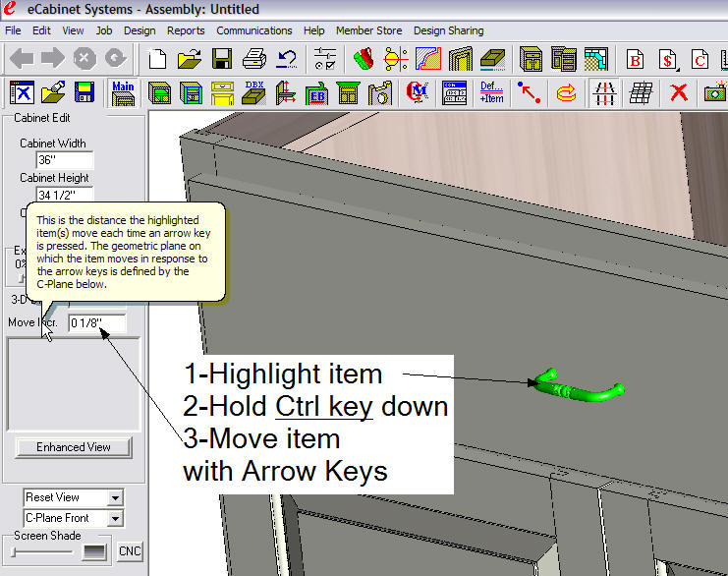Screen dimensions: 728x576
Task: Click the blue dialog window controls icon
Action: [454, 93]
